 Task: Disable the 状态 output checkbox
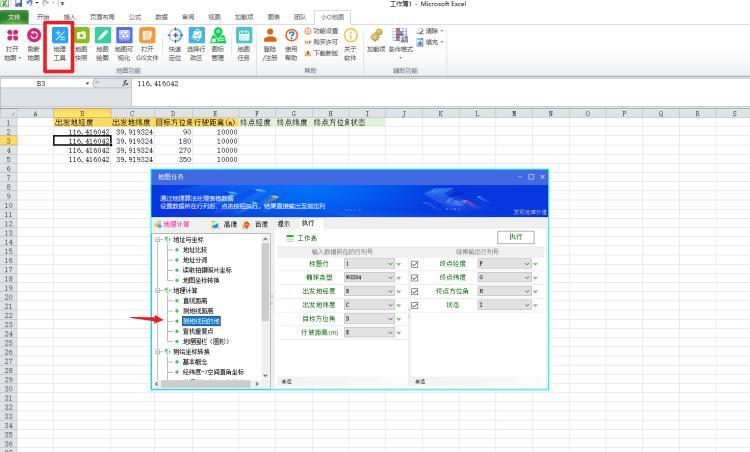coord(415,303)
